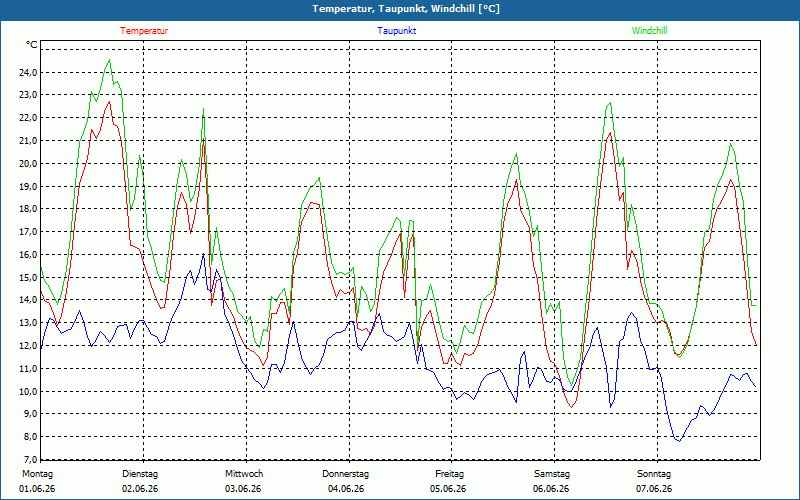Screen dimensions: 800x500
Task: Select the Dienstag day label
Action: (140, 474)
